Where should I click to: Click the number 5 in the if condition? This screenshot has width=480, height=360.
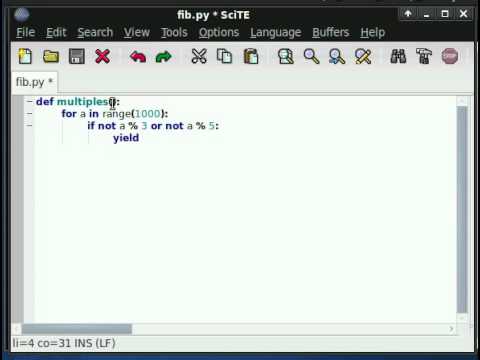[x=212, y=126]
